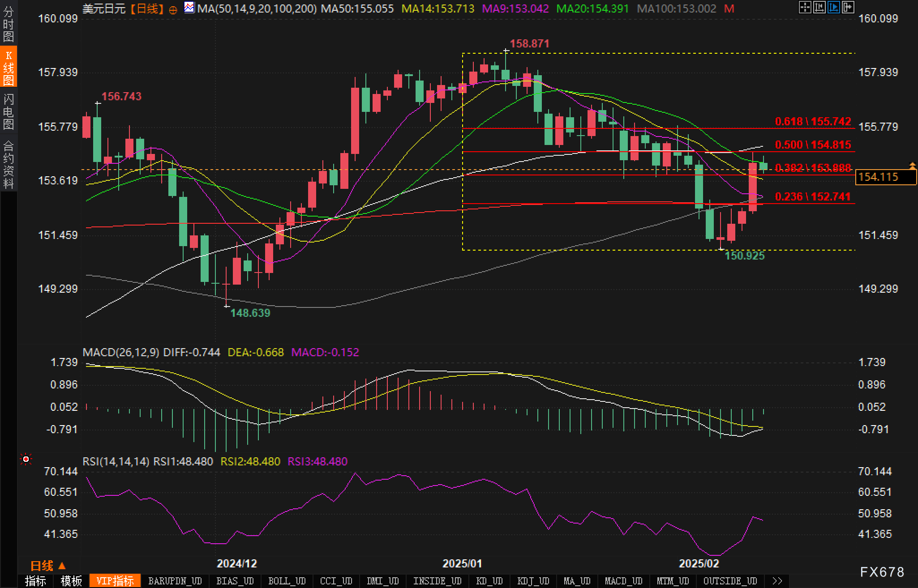Image resolution: width=918 pixels, height=588 pixels.
Task: Open 合约资料 in the left sidebar
Action: point(9,163)
